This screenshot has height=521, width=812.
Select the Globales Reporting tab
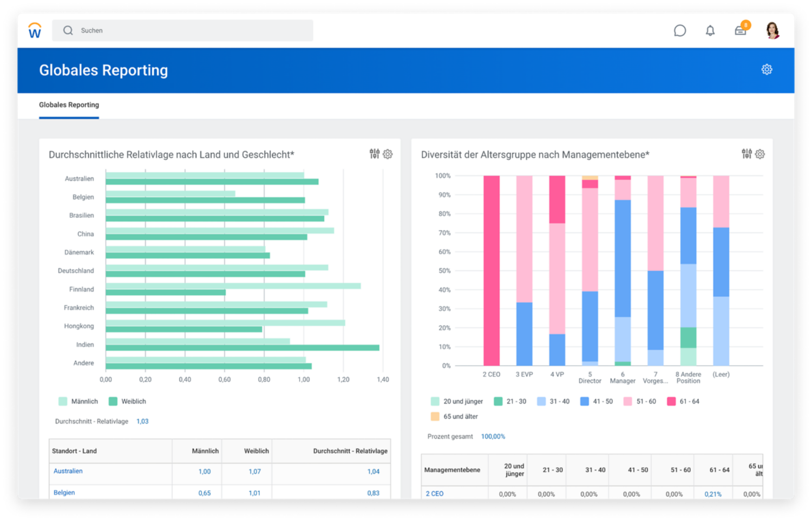pos(69,105)
